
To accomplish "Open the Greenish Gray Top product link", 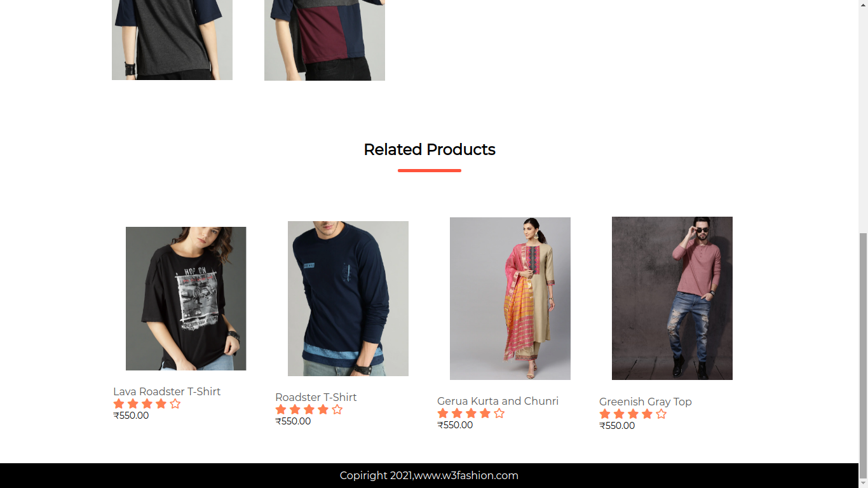I will tap(646, 402).
